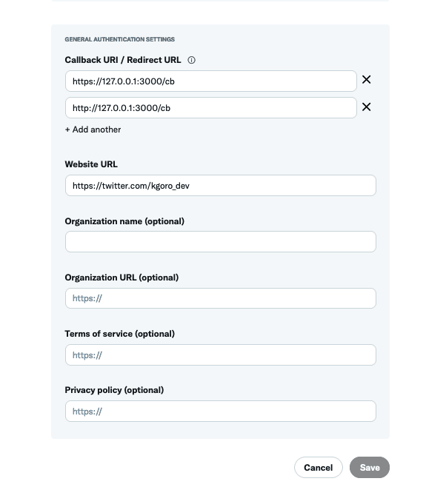Focus the Organization name input box

[221, 242]
